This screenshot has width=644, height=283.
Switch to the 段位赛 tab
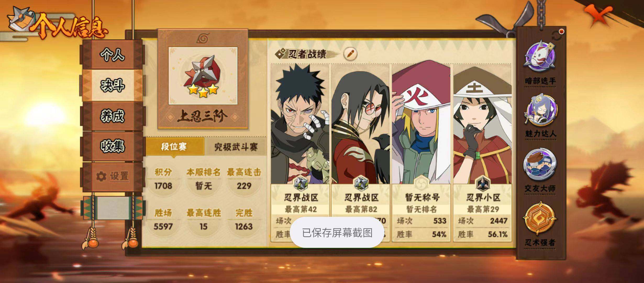(174, 147)
